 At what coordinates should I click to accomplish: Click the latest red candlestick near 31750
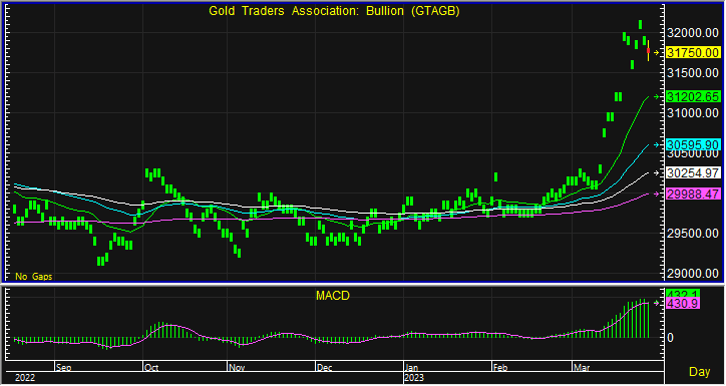pos(648,50)
